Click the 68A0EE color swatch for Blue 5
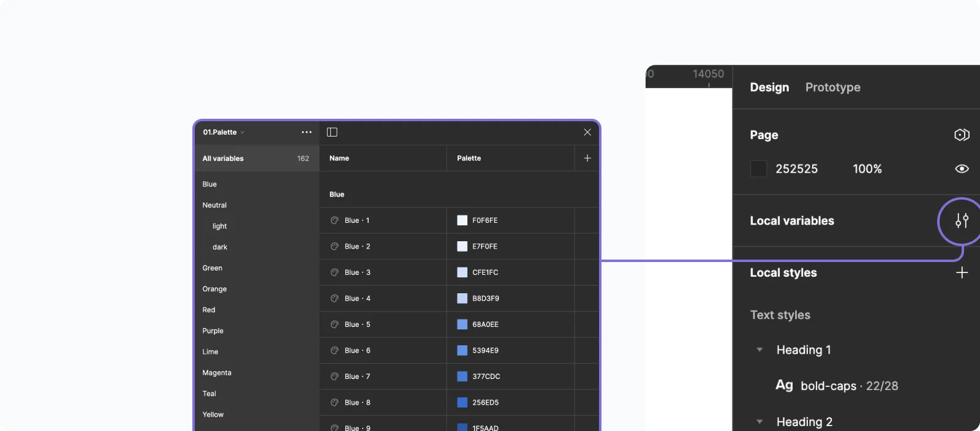The image size is (980, 431). point(462,324)
